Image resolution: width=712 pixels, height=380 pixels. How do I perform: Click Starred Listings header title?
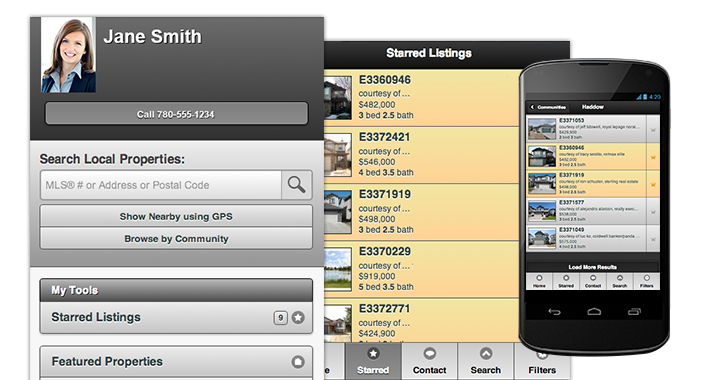coord(429,53)
